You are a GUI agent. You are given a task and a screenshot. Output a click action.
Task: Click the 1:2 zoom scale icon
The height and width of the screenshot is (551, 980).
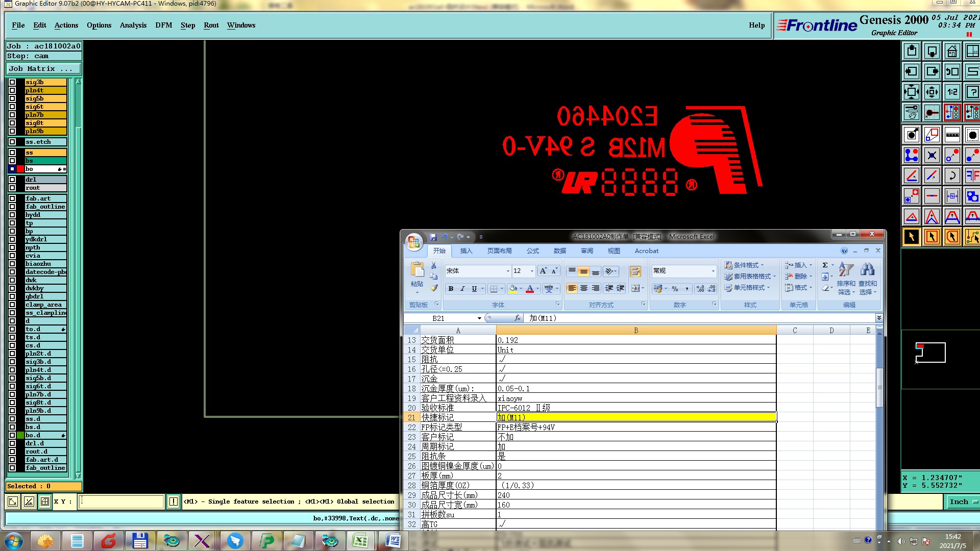coord(952,92)
